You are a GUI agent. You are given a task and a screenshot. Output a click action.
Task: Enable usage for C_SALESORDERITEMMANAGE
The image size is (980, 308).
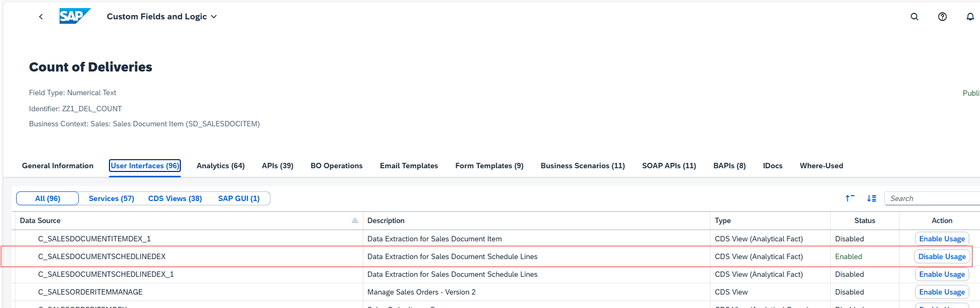(942, 292)
